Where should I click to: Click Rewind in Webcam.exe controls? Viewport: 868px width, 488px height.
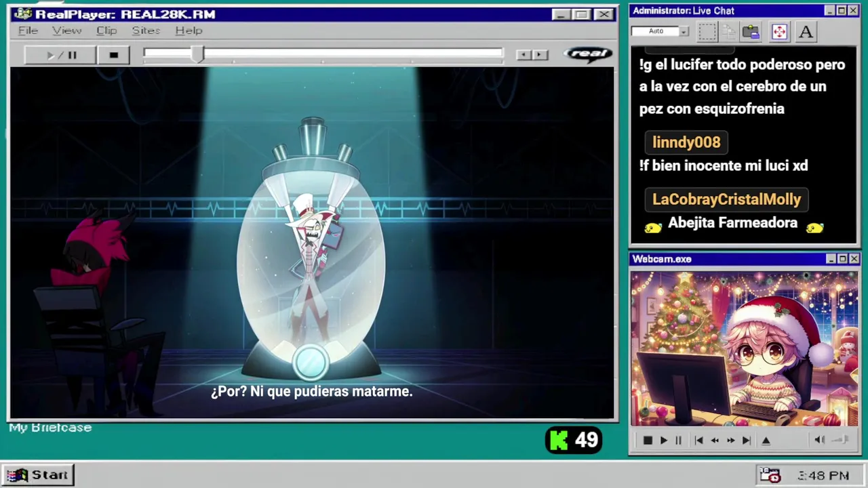(x=715, y=441)
